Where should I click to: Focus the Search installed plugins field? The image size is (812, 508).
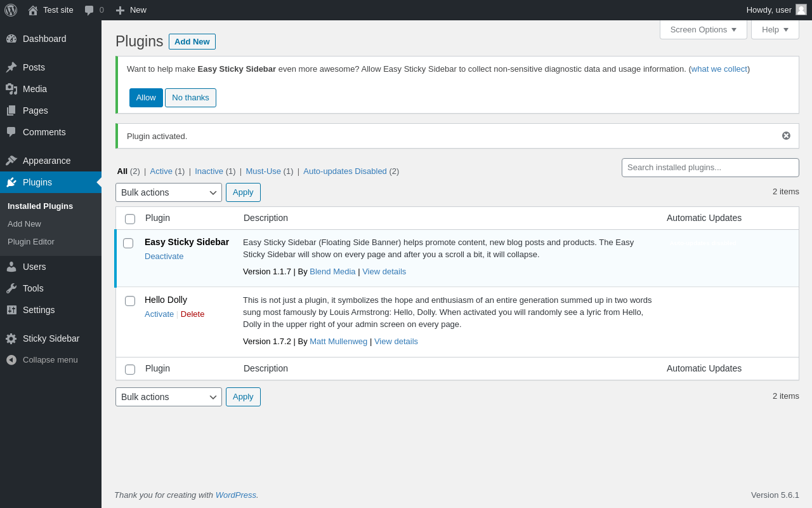click(710, 168)
